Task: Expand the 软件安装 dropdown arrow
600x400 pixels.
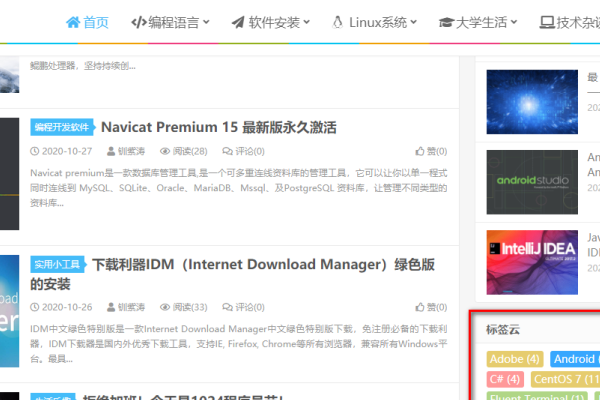Action: [306, 21]
